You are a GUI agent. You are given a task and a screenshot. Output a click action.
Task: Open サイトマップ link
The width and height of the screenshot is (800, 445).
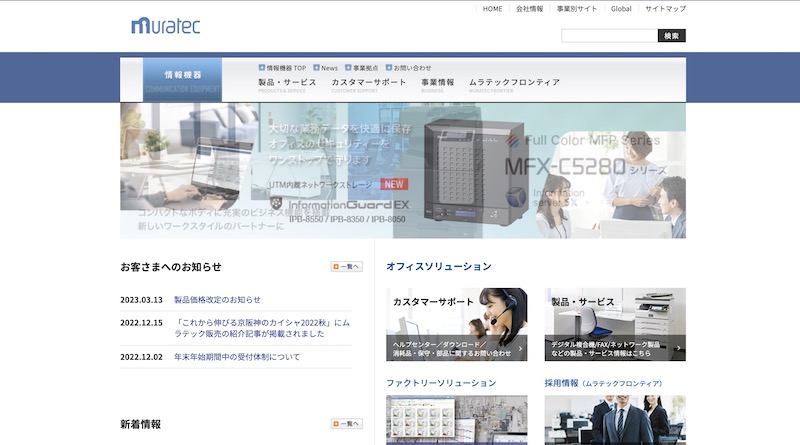tap(665, 9)
